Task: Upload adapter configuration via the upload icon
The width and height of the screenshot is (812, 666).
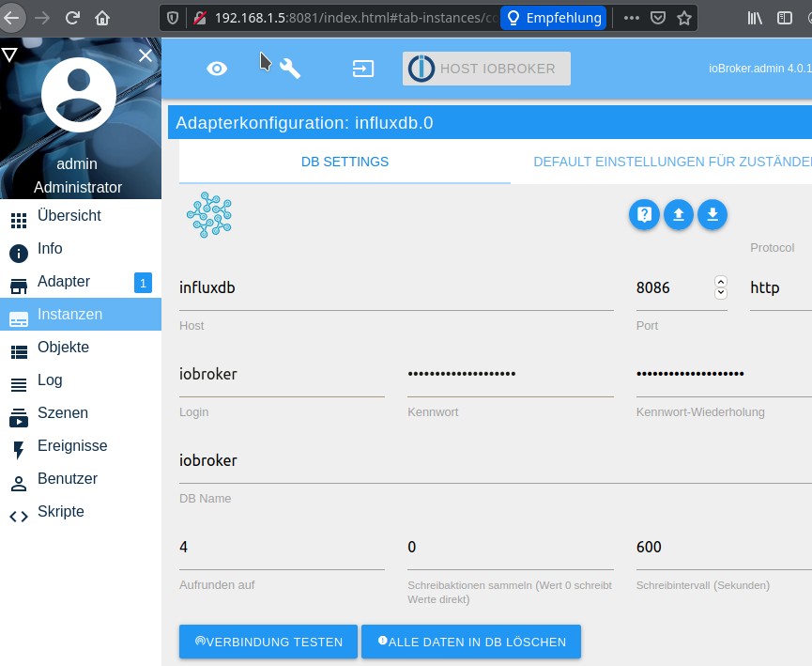Action: click(x=678, y=214)
